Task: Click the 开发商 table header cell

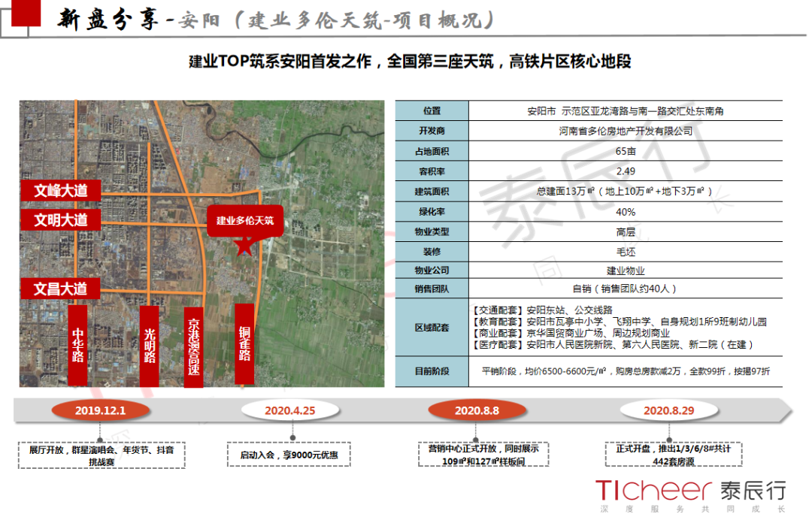Action: click(432, 131)
